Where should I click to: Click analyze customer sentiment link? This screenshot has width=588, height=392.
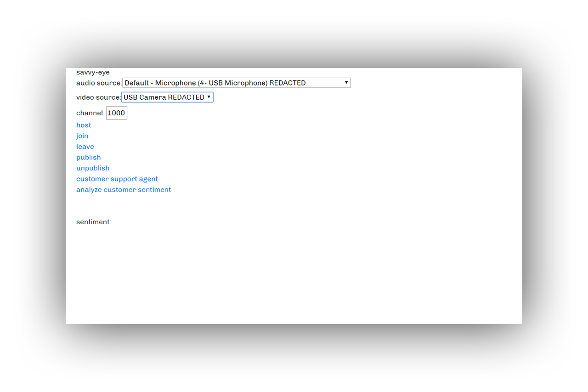tap(124, 190)
